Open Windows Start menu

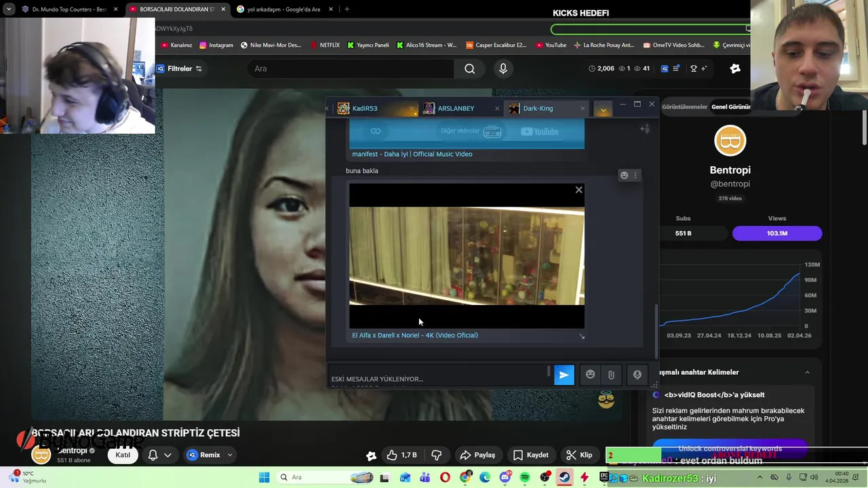pos(264,478)
